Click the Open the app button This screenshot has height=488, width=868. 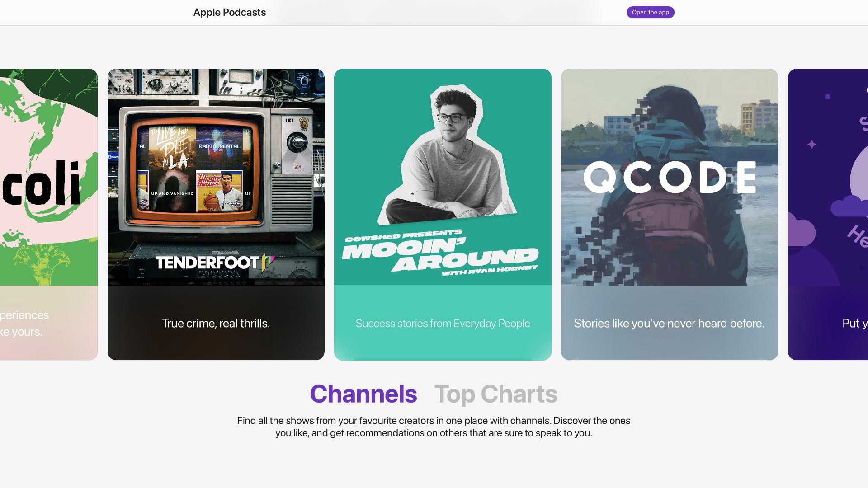[650, 12]
